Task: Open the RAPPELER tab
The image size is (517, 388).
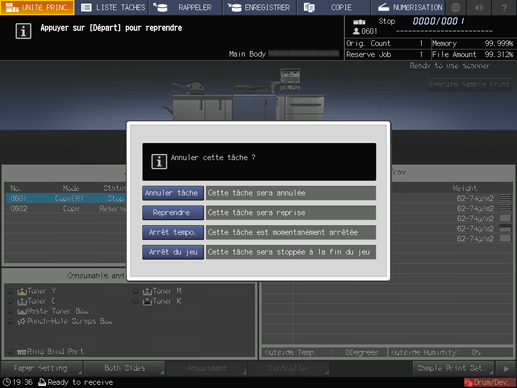Action: 186,7
